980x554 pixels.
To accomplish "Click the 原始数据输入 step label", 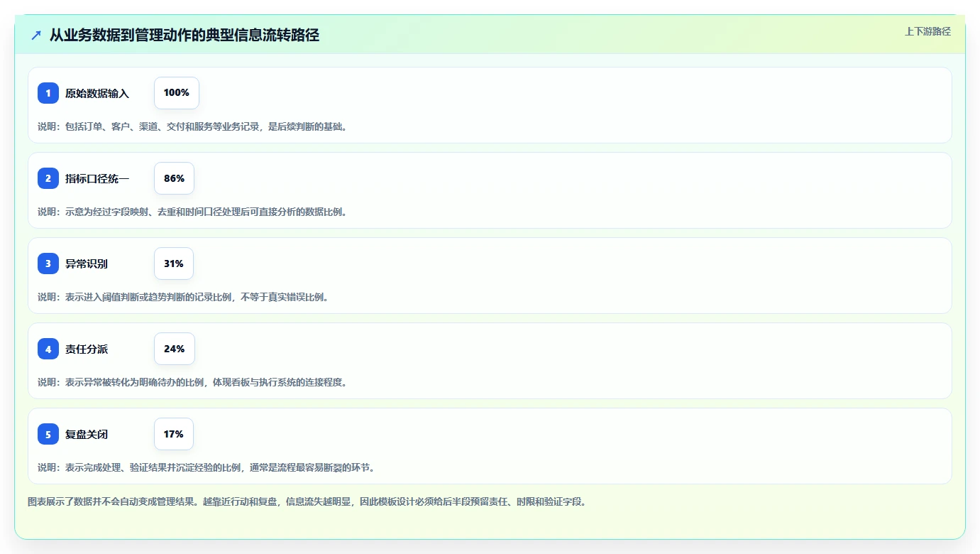I will [97, 93].
